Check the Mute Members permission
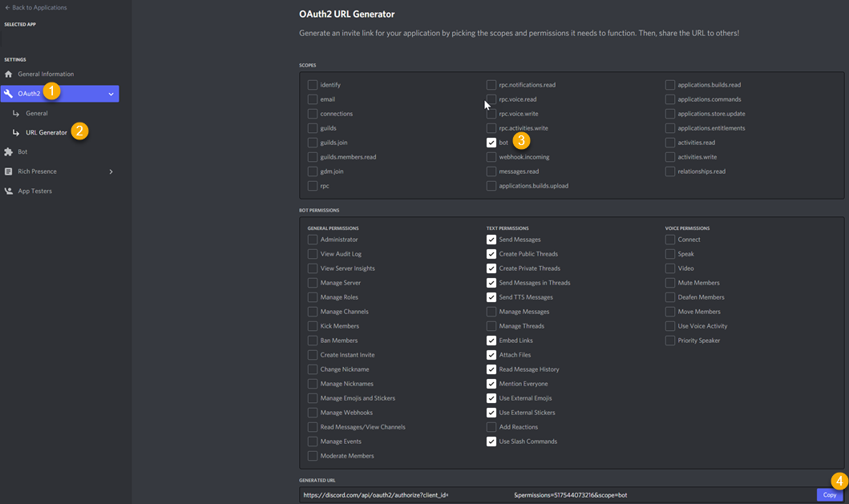 point(669,283)
